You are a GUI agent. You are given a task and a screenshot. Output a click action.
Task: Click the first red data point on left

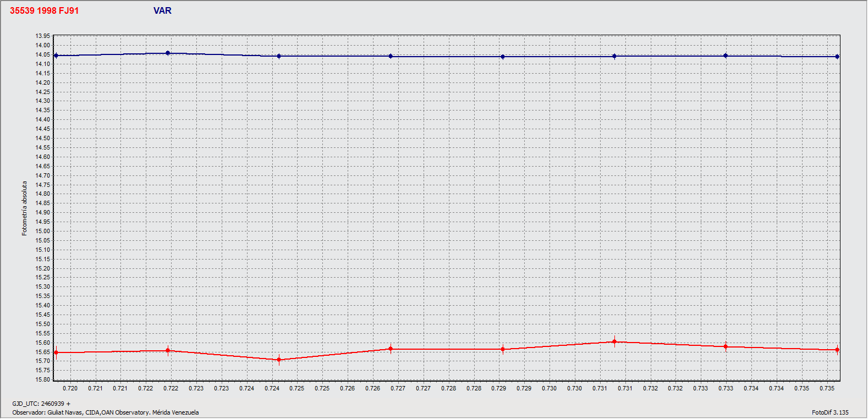point(56,352)
